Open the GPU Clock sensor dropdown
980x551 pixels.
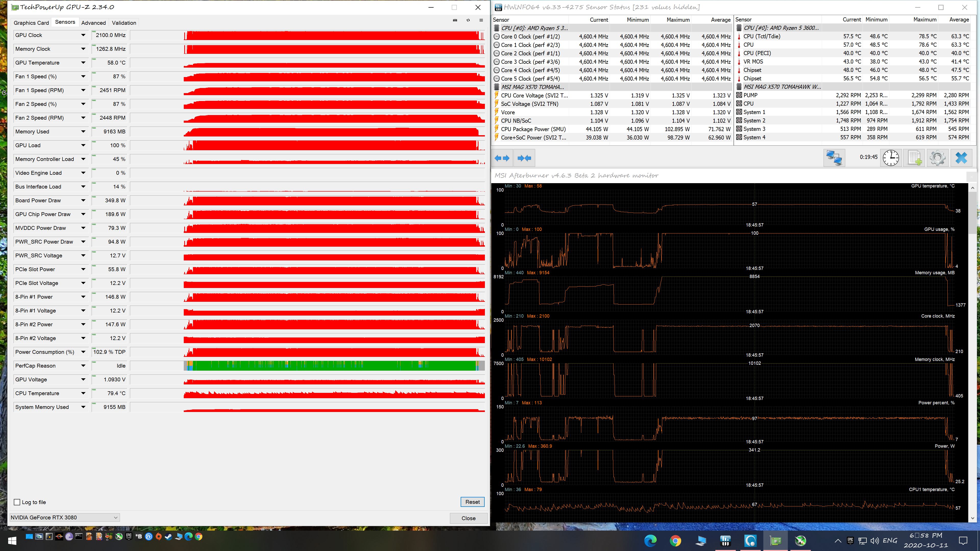point(83,35)
